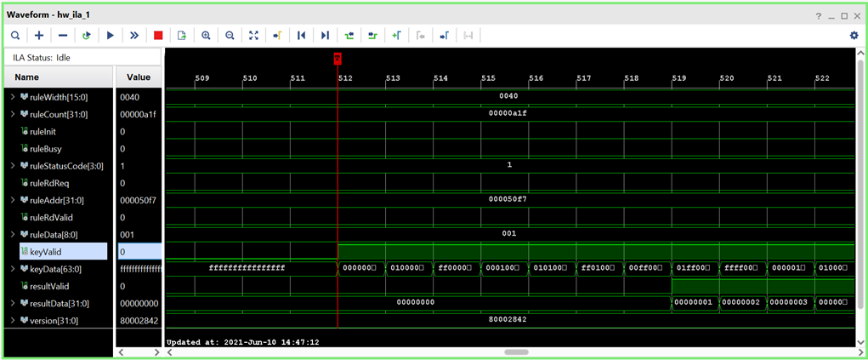Click vertical scrollbar up arrow

(x=860, y=53)
